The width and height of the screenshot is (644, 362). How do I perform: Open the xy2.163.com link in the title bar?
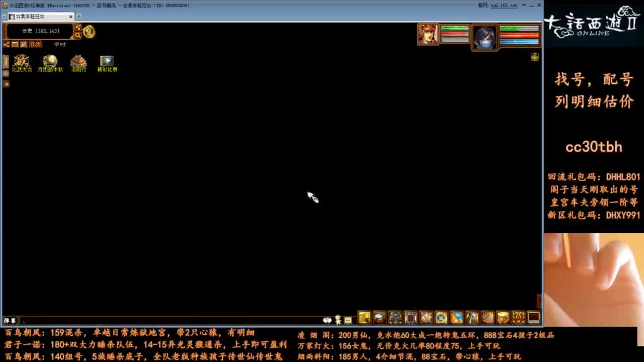click(x=504, y=5)
